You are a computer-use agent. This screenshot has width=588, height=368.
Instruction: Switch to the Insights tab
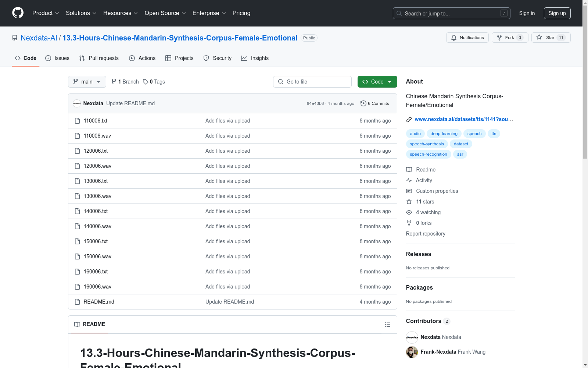(255, 58)
